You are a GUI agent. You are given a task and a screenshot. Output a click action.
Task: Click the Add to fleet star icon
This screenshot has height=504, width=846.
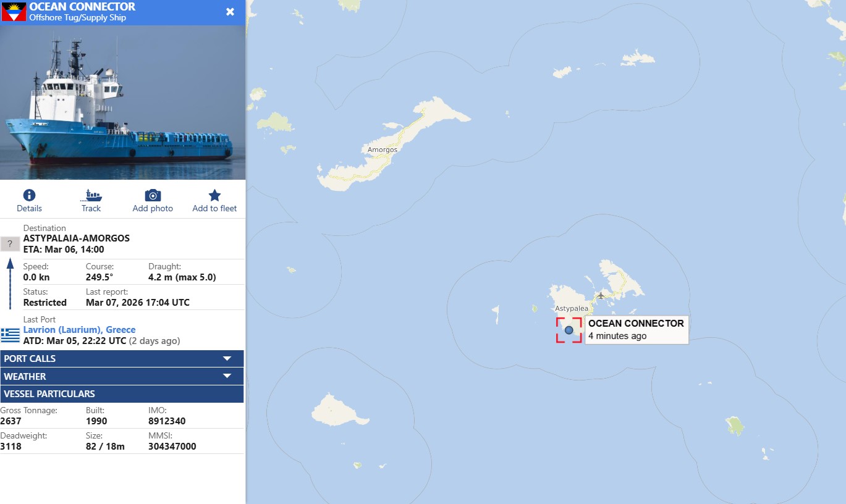(x=214, y=195)
